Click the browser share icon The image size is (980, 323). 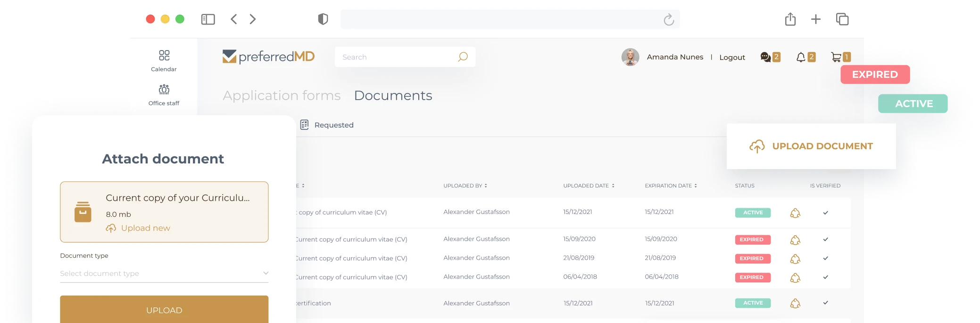click(x=790, y=19)
